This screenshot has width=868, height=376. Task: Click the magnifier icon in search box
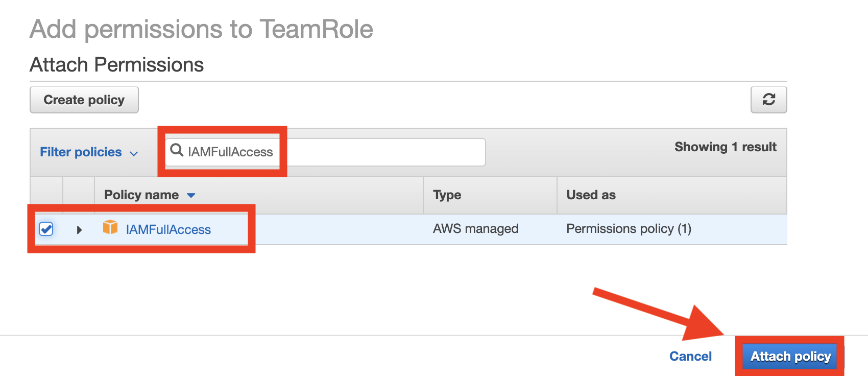pos(177,150)
